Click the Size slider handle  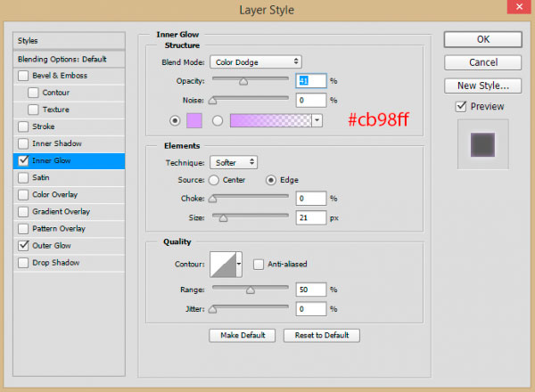click(223, 218)
